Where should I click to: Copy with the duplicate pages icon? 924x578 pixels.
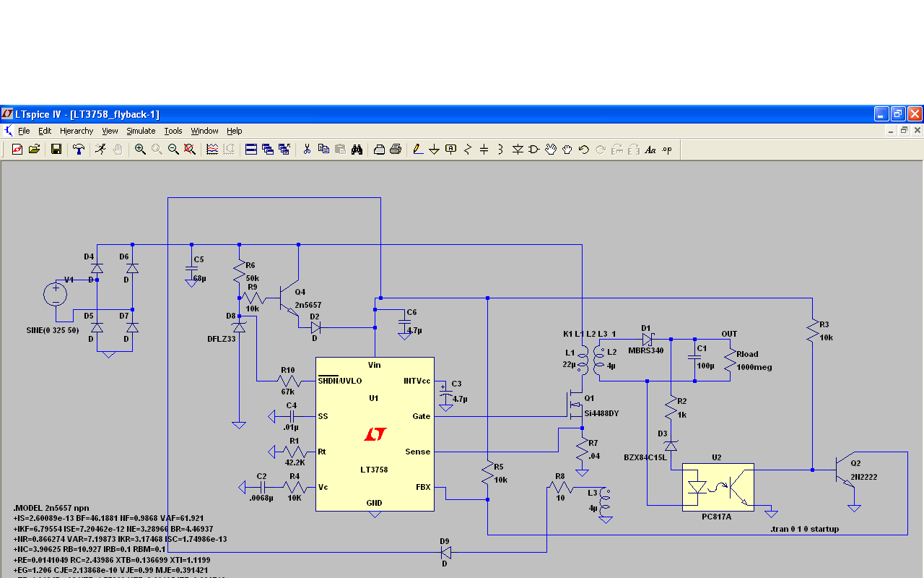(x=323, y=150)
